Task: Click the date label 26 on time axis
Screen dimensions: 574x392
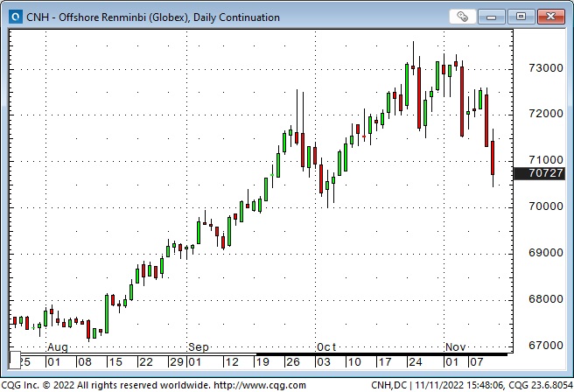Action: (x=293, y=362)
